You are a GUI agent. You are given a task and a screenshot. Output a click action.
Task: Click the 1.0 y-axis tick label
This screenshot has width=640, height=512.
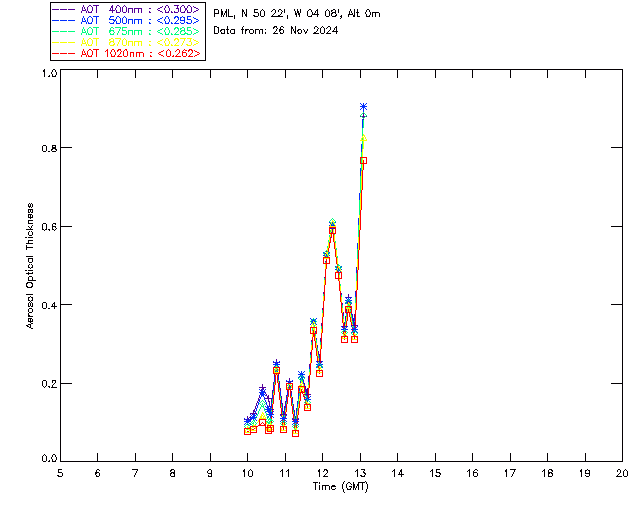point(49,73)
